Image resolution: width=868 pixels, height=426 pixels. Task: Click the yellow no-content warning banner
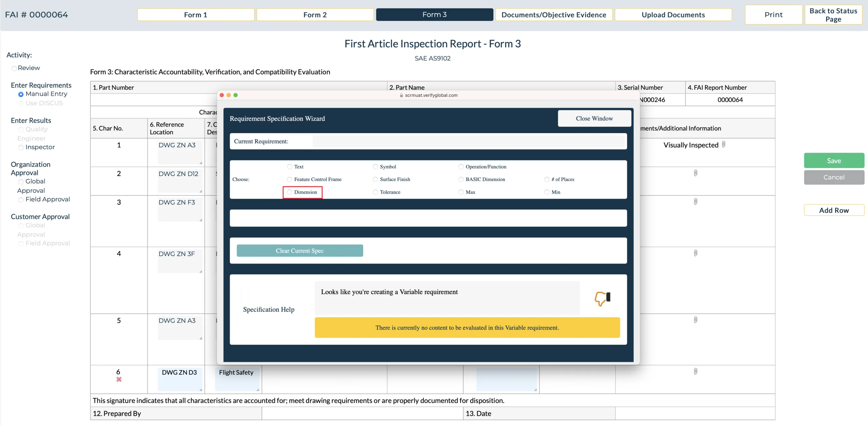467,328
